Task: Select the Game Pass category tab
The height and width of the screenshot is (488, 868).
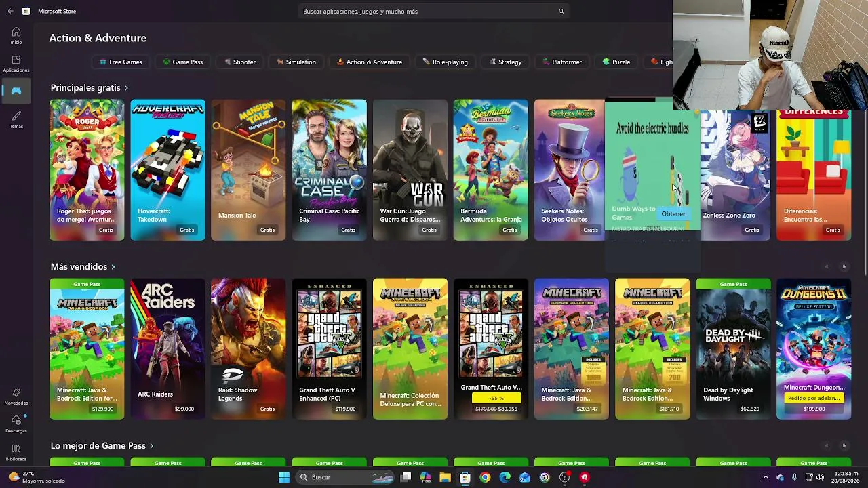Action: tap(182, 62)
